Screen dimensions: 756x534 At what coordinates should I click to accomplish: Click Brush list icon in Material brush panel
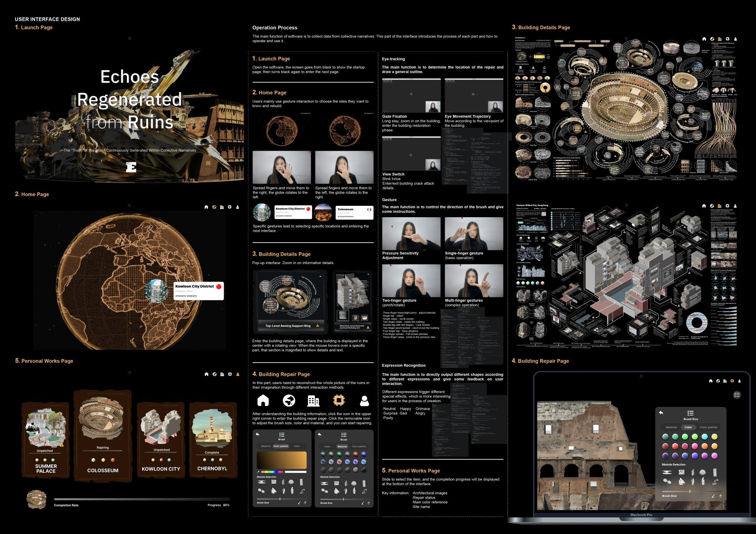[x=344, y=435]
